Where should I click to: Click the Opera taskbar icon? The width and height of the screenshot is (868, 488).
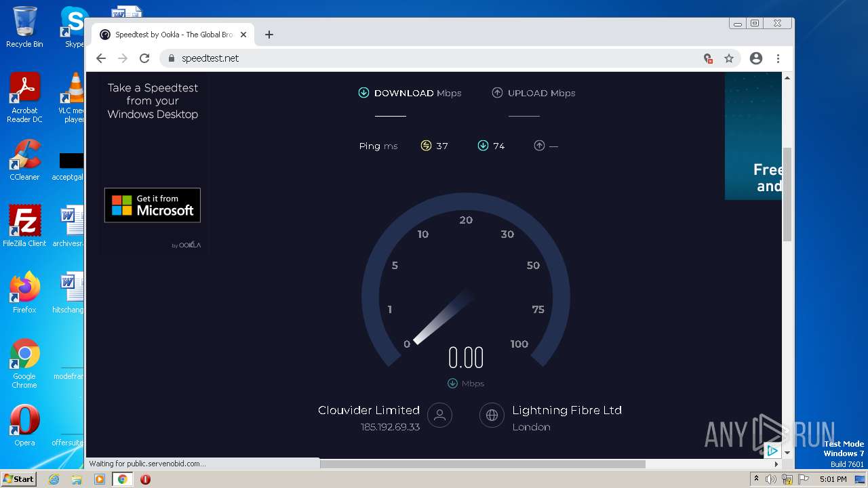click(145, 479)
